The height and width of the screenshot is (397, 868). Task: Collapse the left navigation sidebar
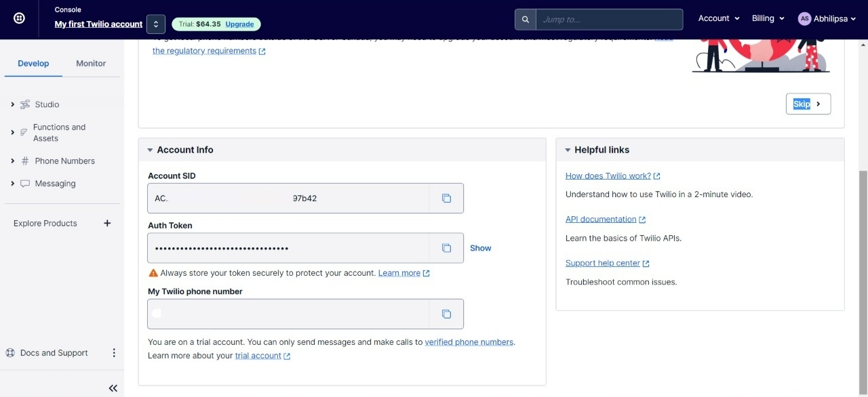pos(113,388)
